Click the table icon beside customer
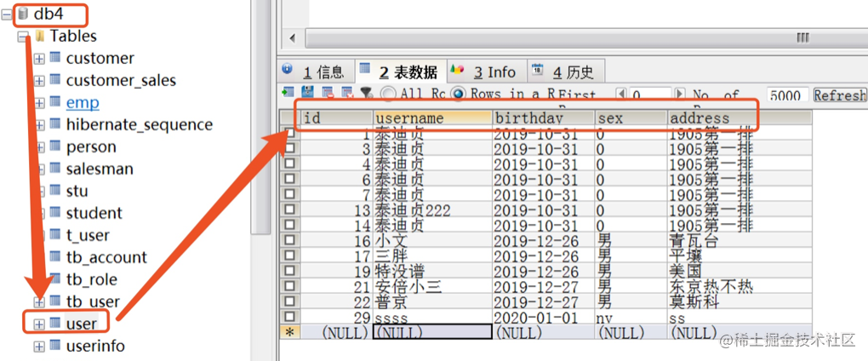Image resolution: width=868 pixels, height=361 pixels. click(x=54, y=57)
